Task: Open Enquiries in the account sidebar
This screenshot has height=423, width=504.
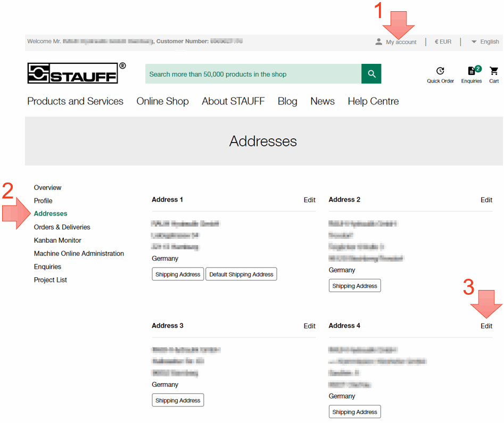Action: pos(47,267)
